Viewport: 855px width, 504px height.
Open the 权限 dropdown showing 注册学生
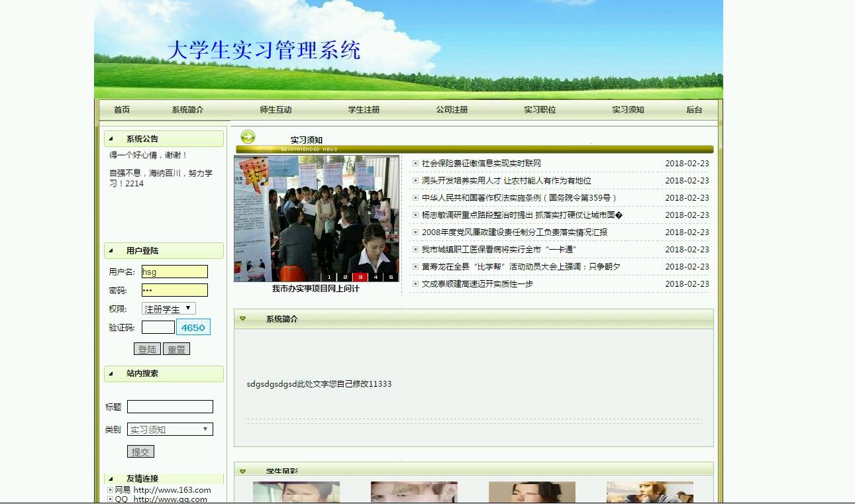(169, 309)
